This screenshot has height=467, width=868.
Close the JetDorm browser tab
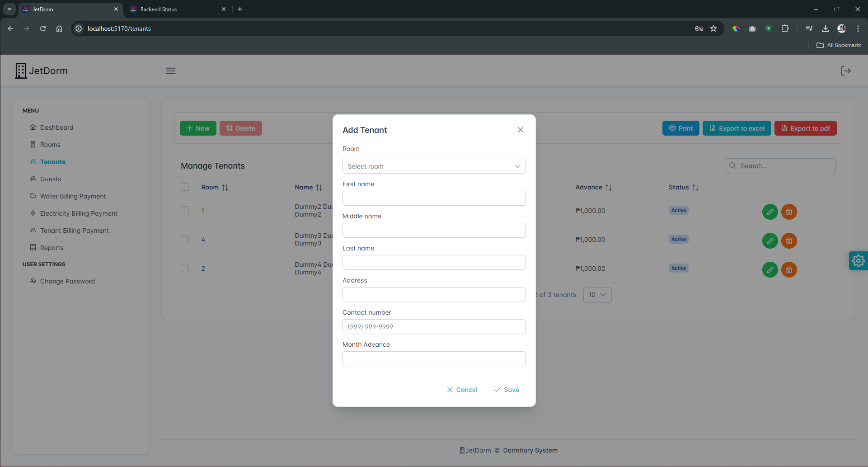click(x=116, y=9)
